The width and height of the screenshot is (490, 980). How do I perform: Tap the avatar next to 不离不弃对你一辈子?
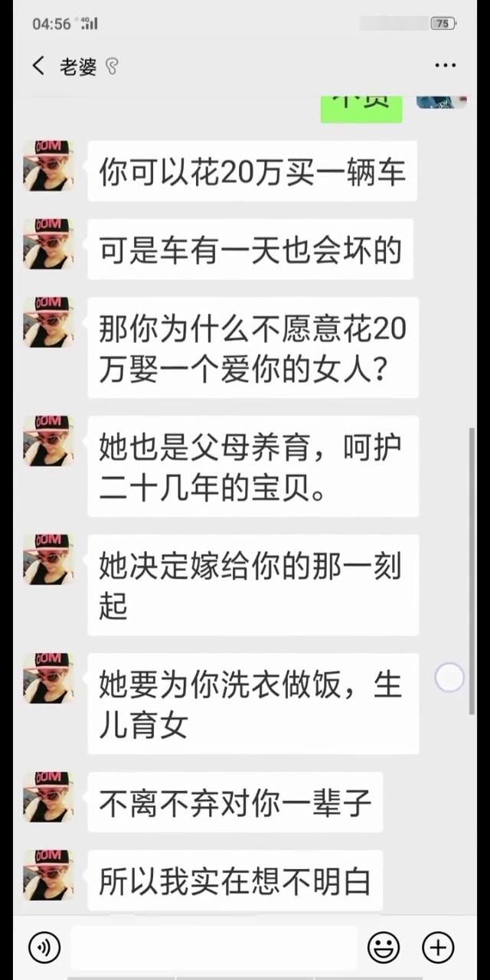click(x=48, y=796)
